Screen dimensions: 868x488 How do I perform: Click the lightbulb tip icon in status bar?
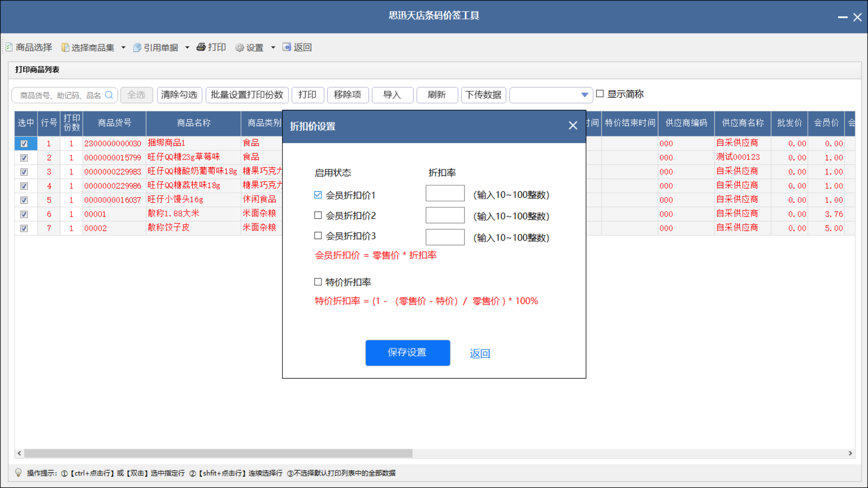coord(18,473)
